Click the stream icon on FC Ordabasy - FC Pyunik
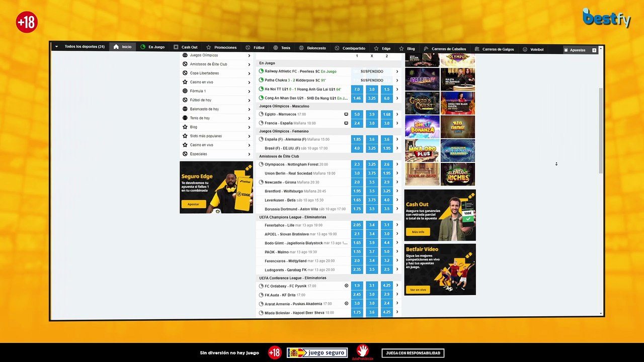 [x=346, y=286]
